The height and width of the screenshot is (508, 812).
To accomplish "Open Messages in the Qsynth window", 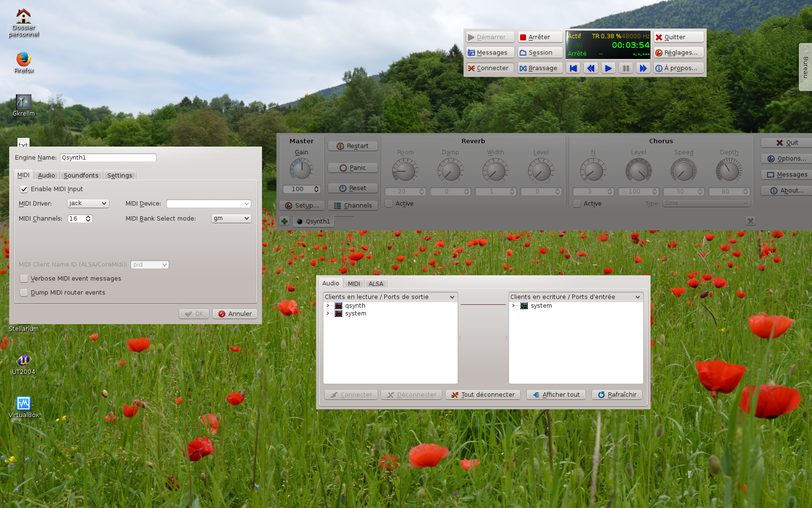I will coord(787,175).
